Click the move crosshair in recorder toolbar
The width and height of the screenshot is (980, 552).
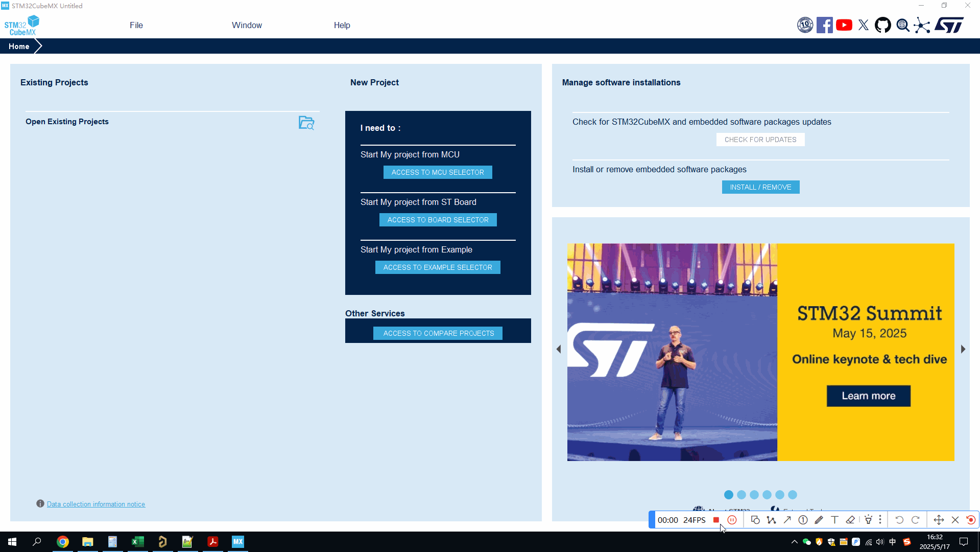(939, 520)
